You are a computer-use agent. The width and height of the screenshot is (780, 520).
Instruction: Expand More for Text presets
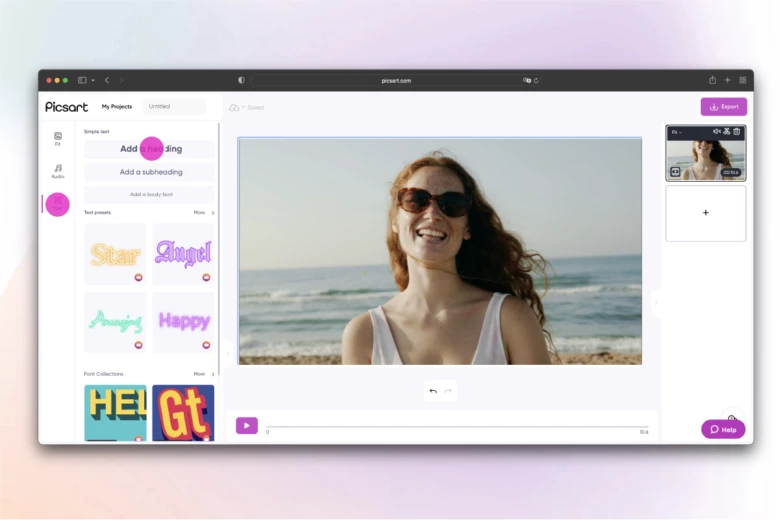203,212
